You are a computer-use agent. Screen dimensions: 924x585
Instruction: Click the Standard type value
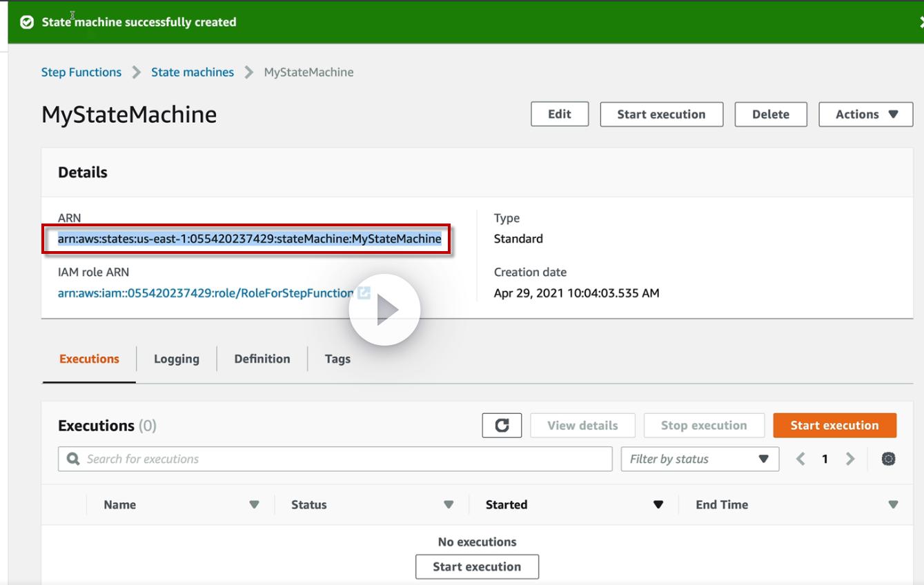tap(518, 239)
